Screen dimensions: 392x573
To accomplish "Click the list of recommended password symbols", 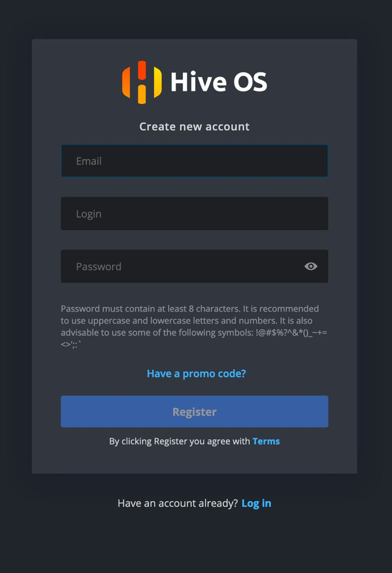I will point(194,338).
